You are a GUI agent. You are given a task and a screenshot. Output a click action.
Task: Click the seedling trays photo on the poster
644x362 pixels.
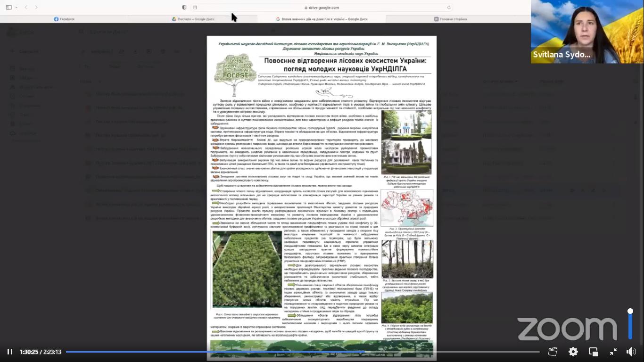[247, 270]
